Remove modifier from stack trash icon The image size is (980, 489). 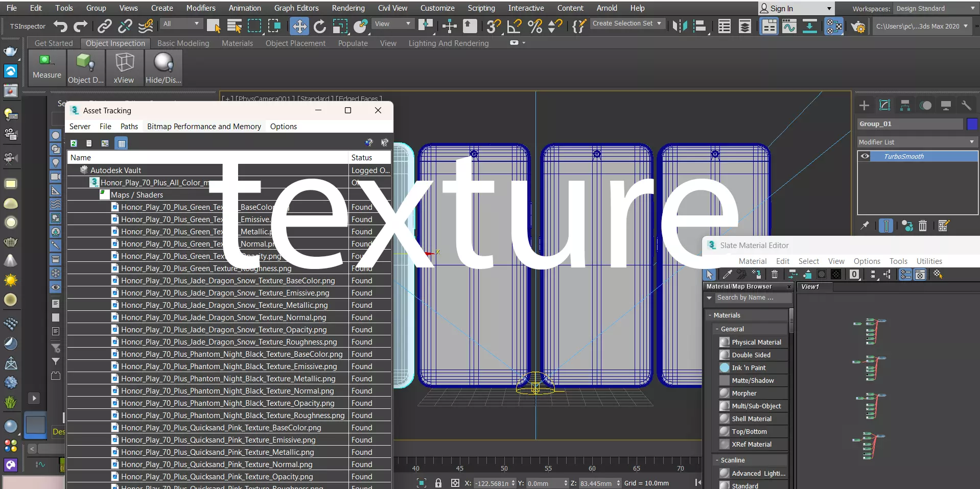tap(923, 226)
